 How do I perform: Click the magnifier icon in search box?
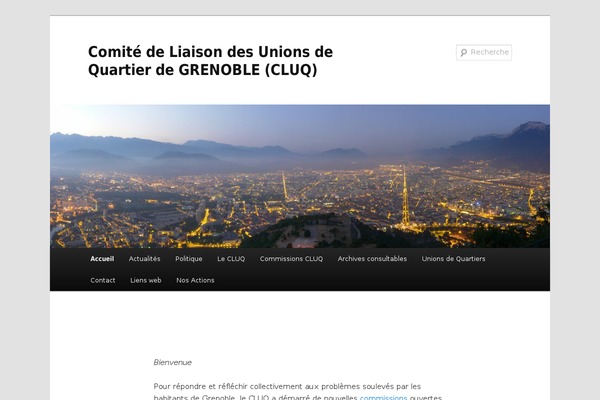tap(464, 52)
